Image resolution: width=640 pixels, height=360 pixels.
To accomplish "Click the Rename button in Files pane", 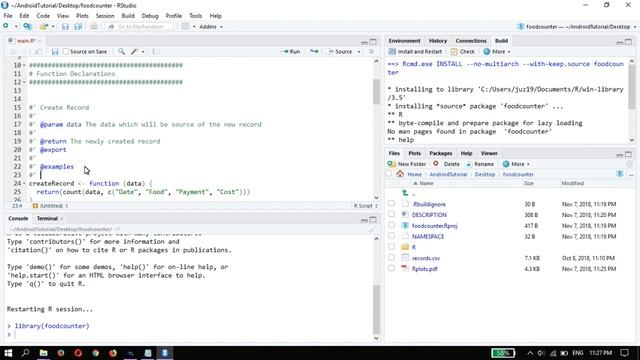I will pos(480,164).
